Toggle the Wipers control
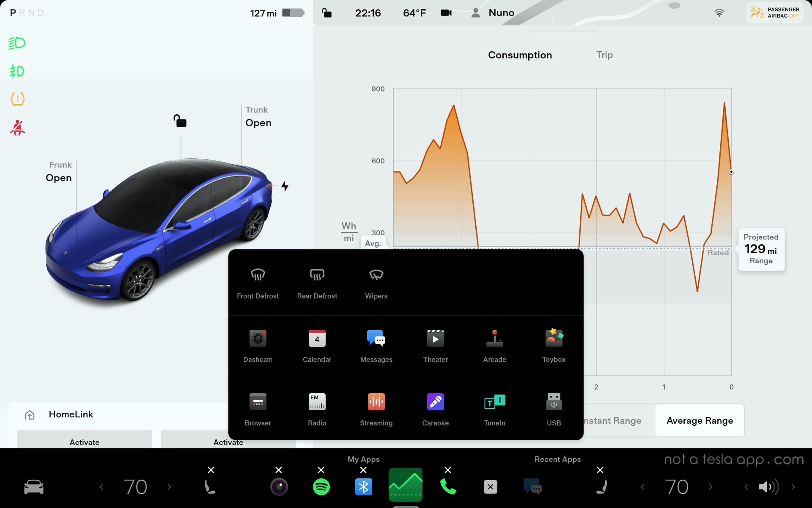812x508 pixels. (376, 283)
